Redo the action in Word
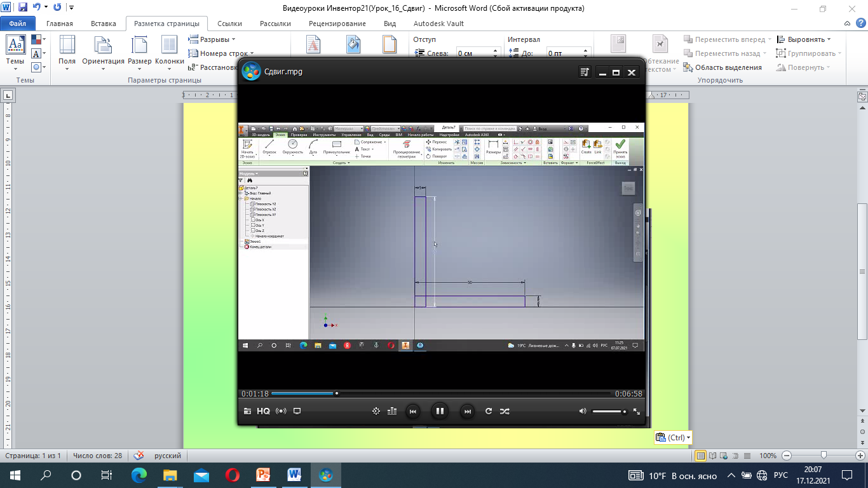This screenshot has height=488, width=868. (x=57, y=8)
